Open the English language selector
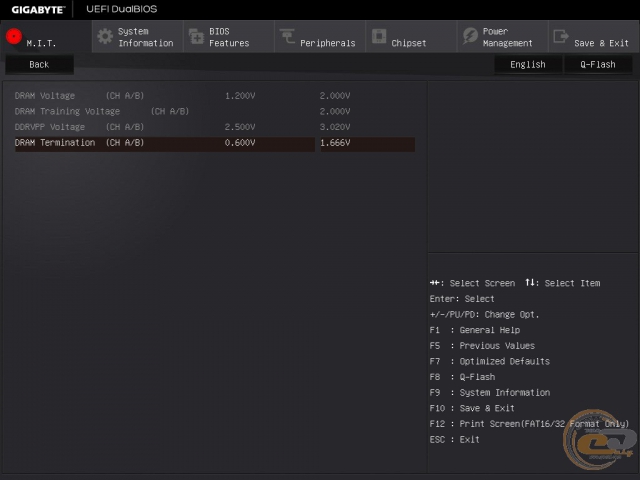 527,64
